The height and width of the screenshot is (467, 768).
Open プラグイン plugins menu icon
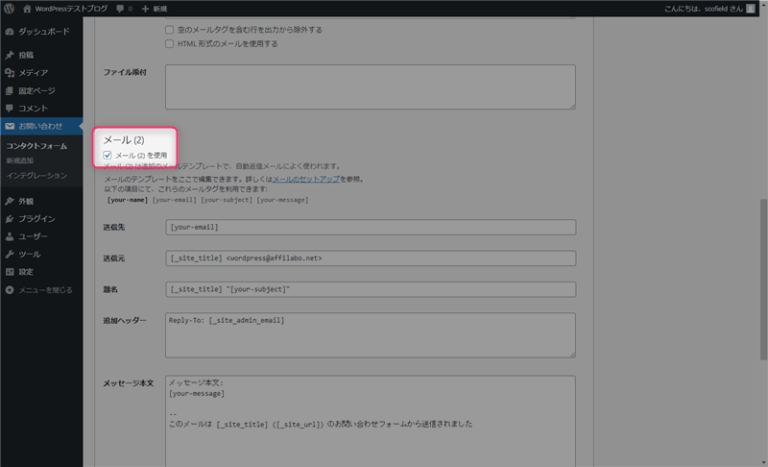click(10, 218)
